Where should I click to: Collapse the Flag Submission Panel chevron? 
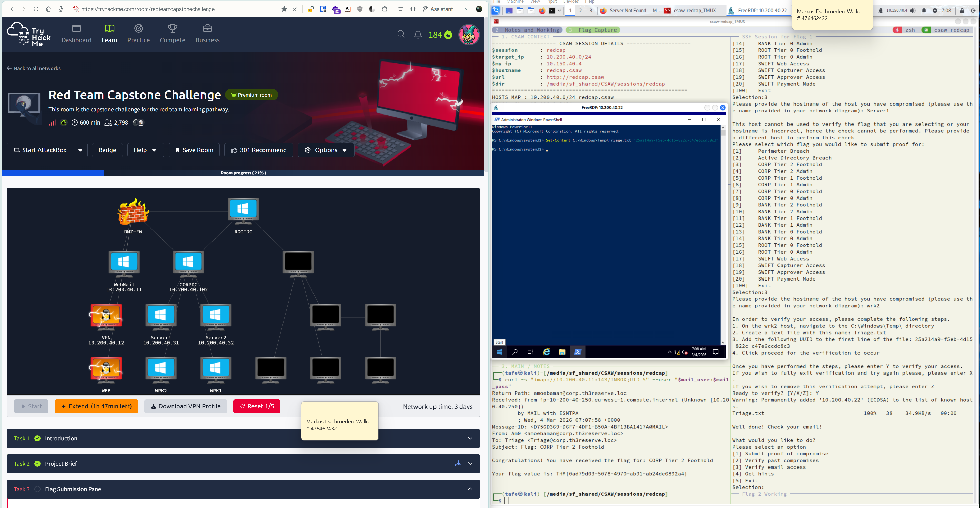pyautogui.click(x=470, y=489)
